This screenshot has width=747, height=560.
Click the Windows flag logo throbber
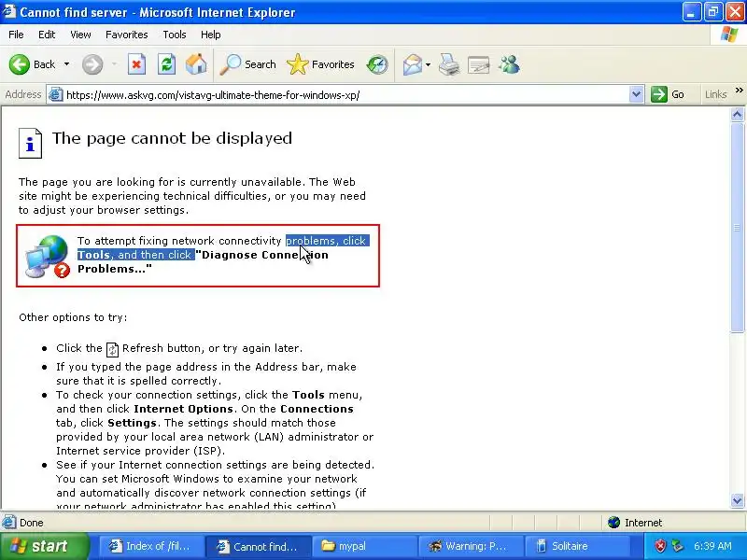point(729,35)
